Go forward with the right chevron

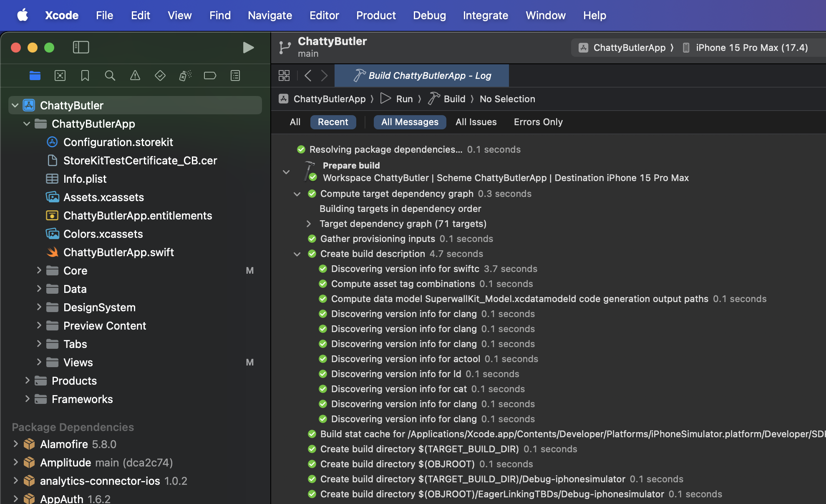[324, 76]
